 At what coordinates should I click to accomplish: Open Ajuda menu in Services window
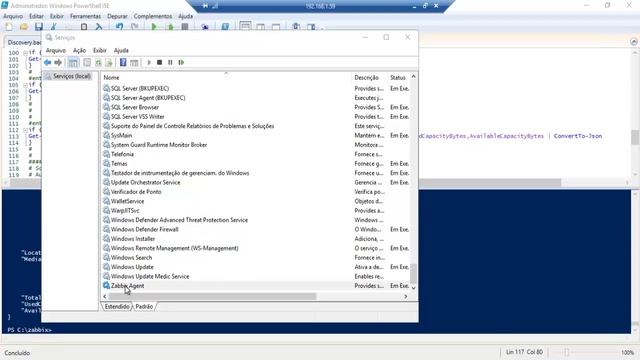click(x=121, y=50)
